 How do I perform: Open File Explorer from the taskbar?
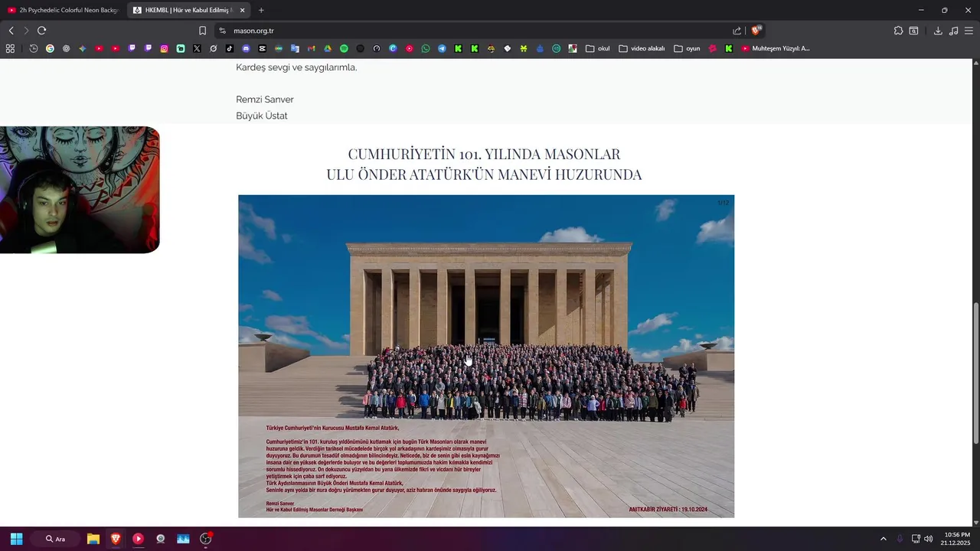(x=93, y=539)
